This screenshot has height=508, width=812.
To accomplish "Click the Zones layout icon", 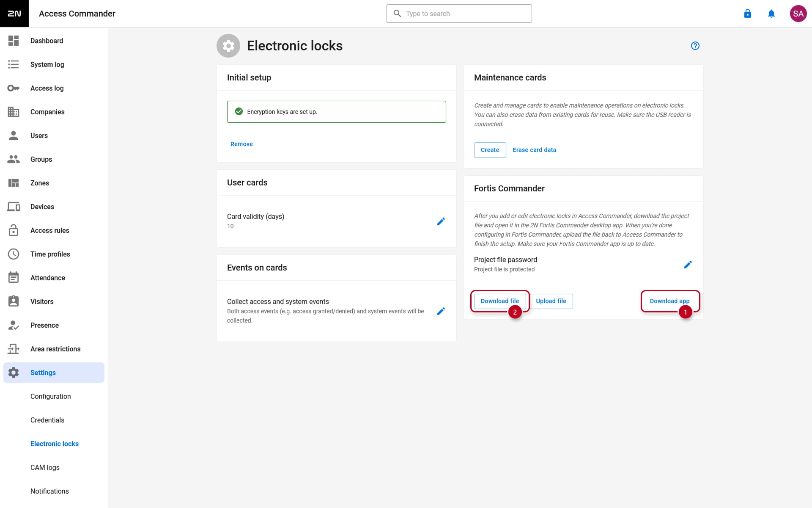I will [14, 183].
